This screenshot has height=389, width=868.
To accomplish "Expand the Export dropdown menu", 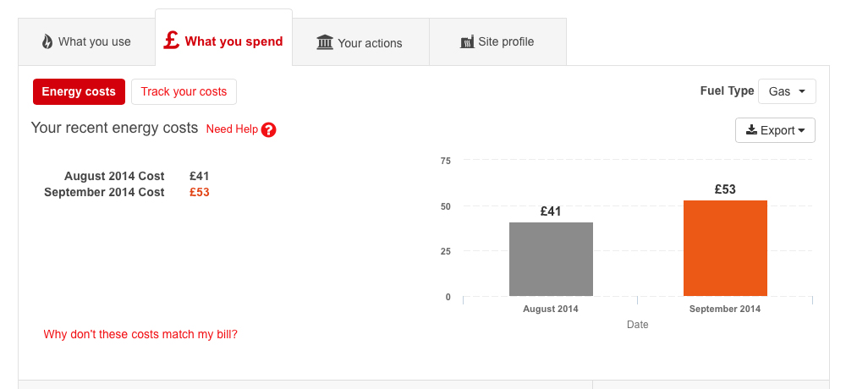I will coord(776,130).
